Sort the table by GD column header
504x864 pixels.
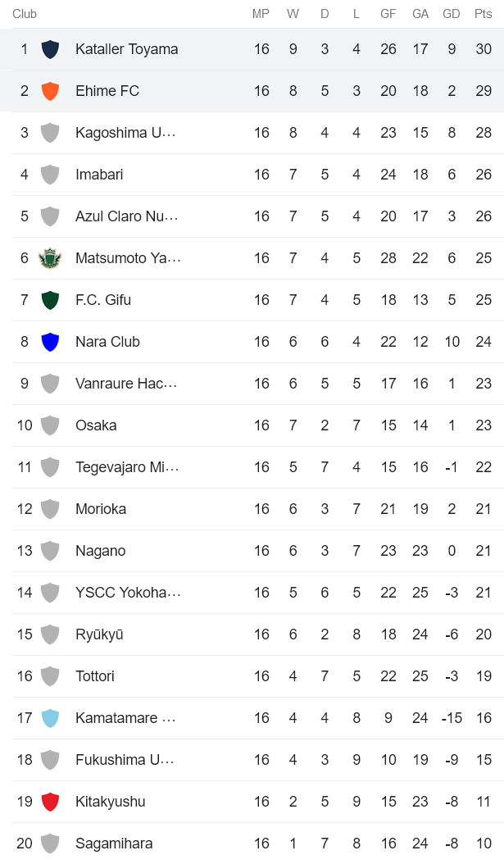(451, 14)
